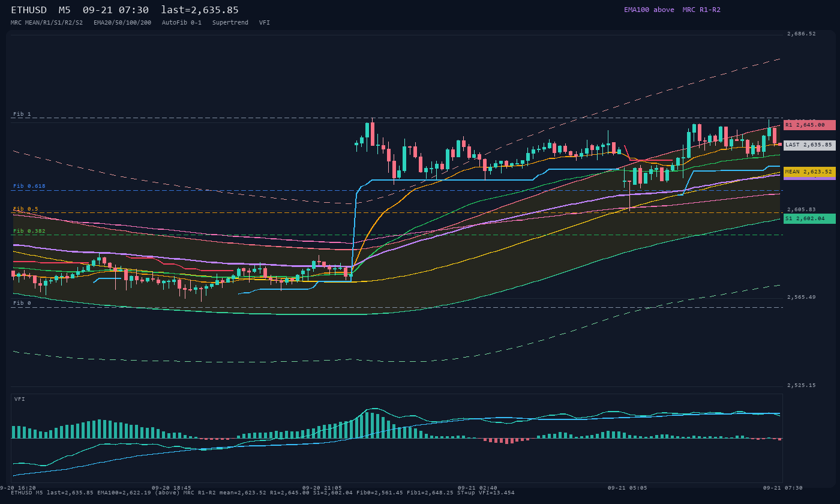Click the 09-21 02:40 time axis label
The height and width of the screenshot is (504, 840).
[478, 488]
